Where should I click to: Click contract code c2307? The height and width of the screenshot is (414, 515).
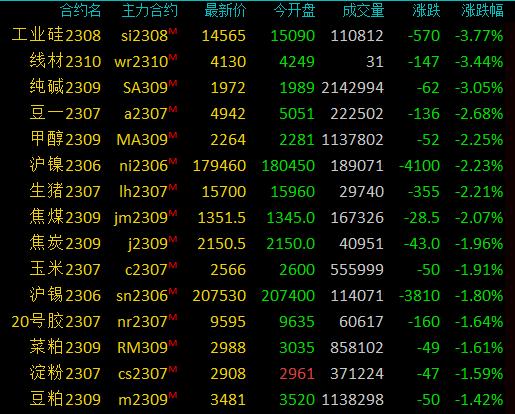point(146,270)
